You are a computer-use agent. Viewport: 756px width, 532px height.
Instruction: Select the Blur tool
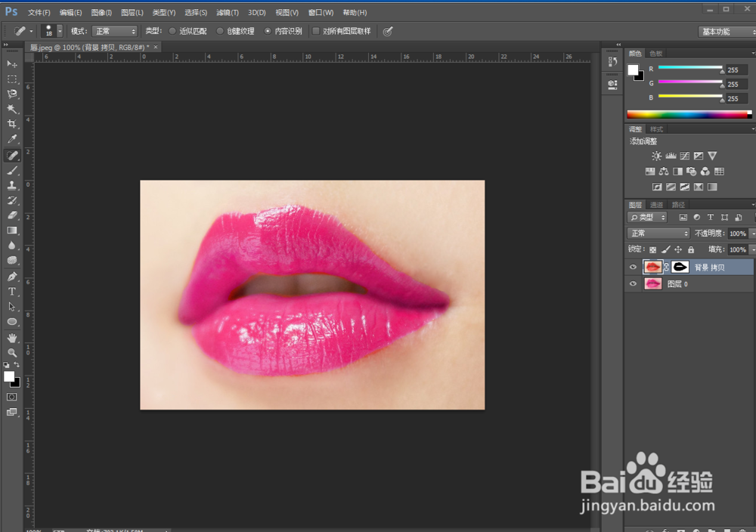[x=12, y=246]
